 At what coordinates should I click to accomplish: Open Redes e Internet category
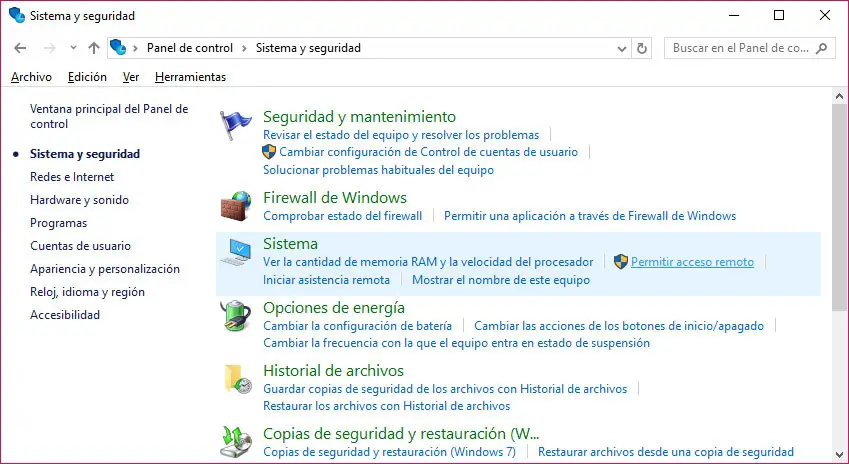tap(72, 177)
